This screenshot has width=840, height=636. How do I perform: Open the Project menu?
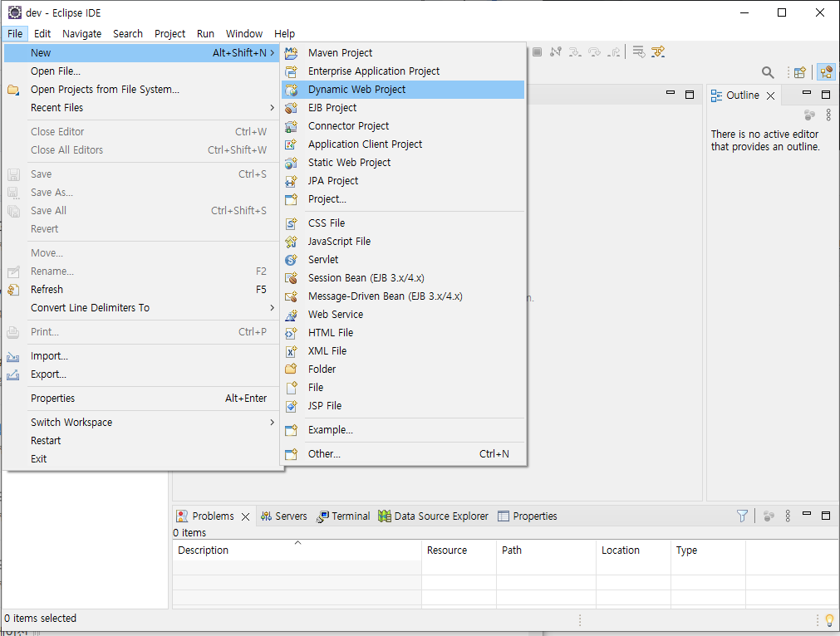[169, 34]
